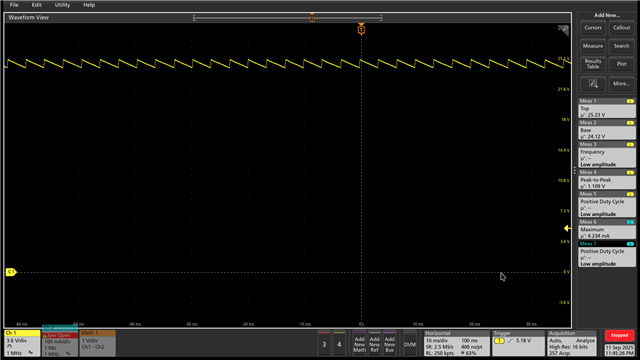
Task: Select the Meas 6 Maximum badge
Action: [x=607, y=229]
